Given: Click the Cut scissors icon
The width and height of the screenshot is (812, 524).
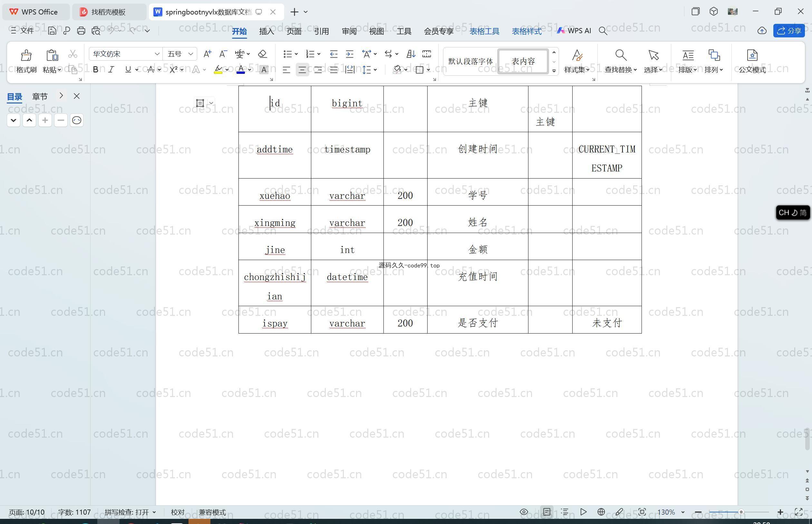Looking at the screenshot, I should point(72,54).
